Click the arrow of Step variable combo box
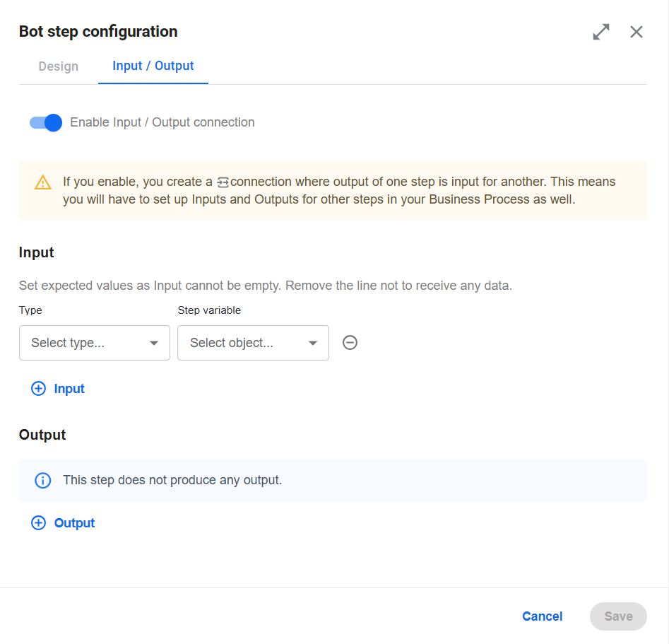Screen dimensions: 669x644 [x=313, y=343]
